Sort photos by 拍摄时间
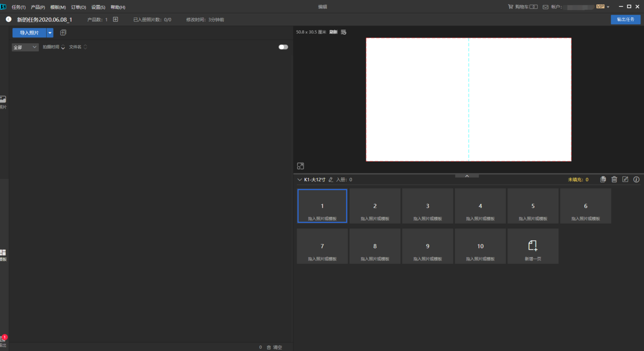Image resolution: width=644 pixels, height=351 pixels. click(53, 47)
